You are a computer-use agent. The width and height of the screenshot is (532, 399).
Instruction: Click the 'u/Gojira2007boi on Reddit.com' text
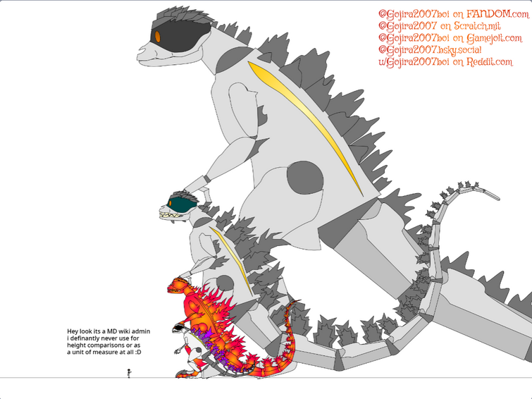click(x=445, y=62)
